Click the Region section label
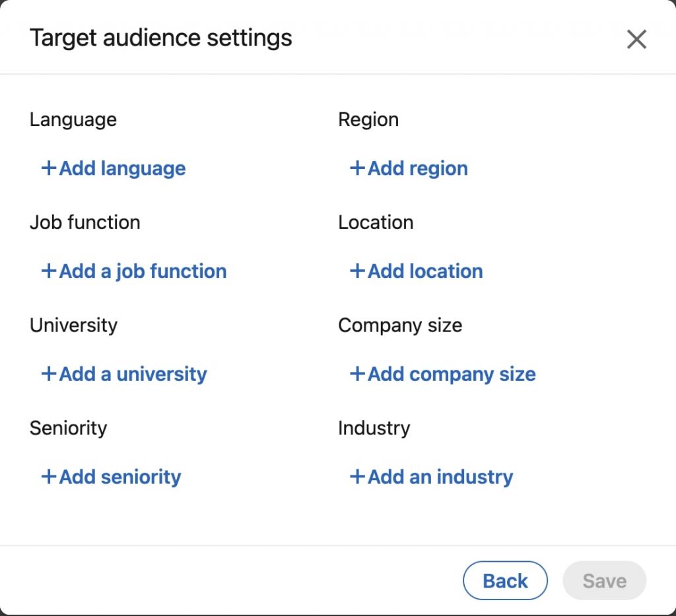Image resolution: width=676 pixels, height=616 pixels. pos(368,120)
